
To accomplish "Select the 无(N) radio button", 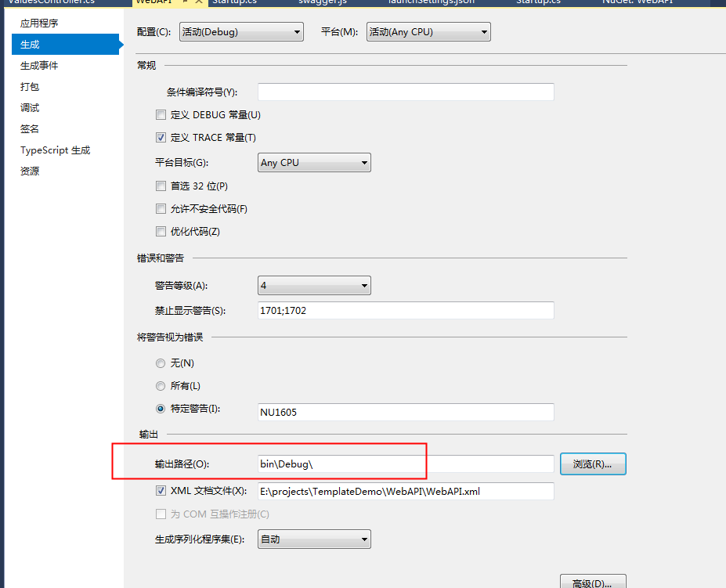I will pyautogui.click(x=161, y=363).
